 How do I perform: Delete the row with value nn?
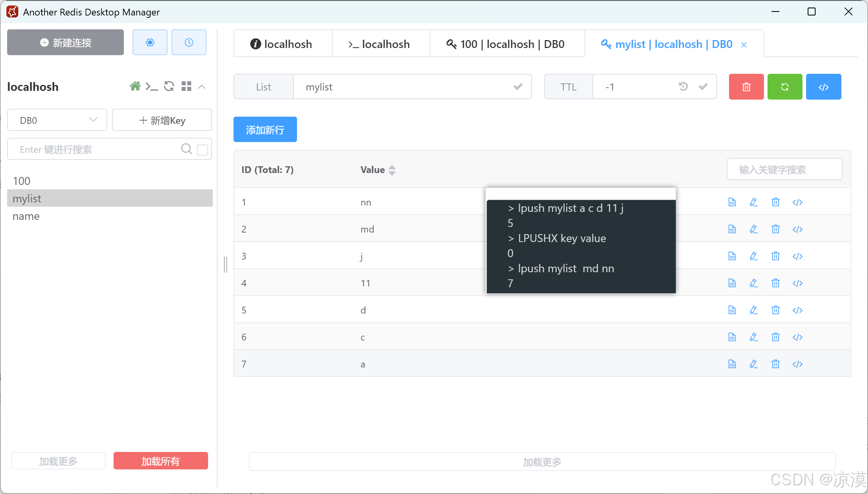pos(775,202)
